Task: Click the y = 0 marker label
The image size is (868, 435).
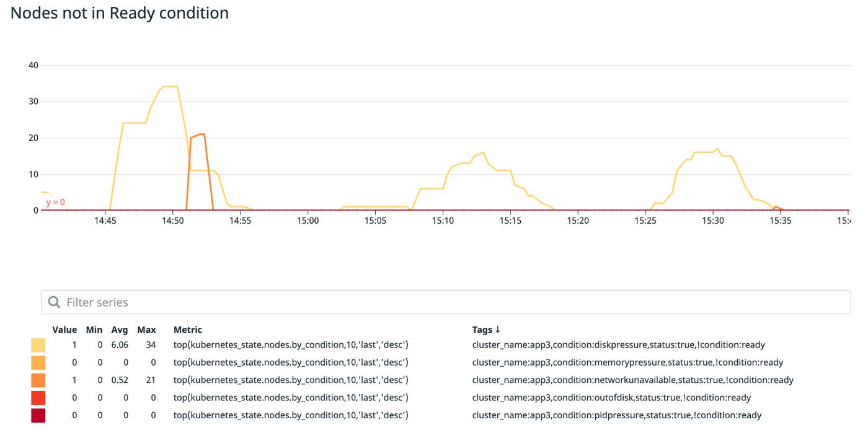Action: (55, 202)
